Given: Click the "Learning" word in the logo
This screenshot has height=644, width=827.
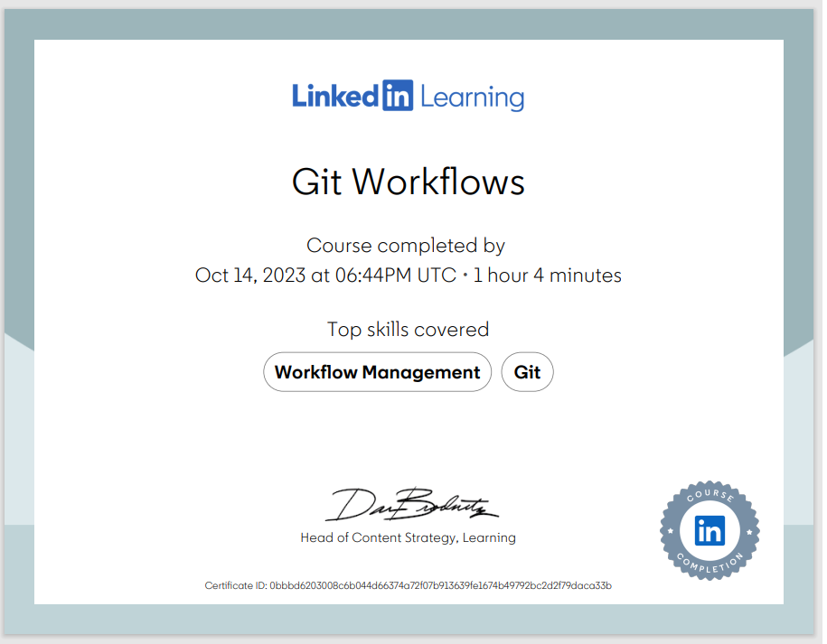Looking at the screenshot, I should coord(472,98).
